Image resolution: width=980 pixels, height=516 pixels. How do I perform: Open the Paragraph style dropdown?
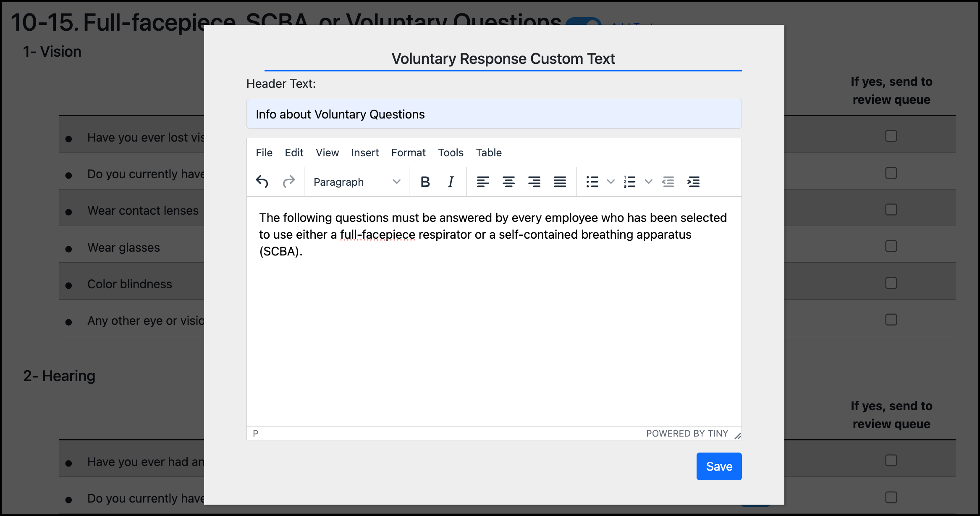click(x=356, y=182)
